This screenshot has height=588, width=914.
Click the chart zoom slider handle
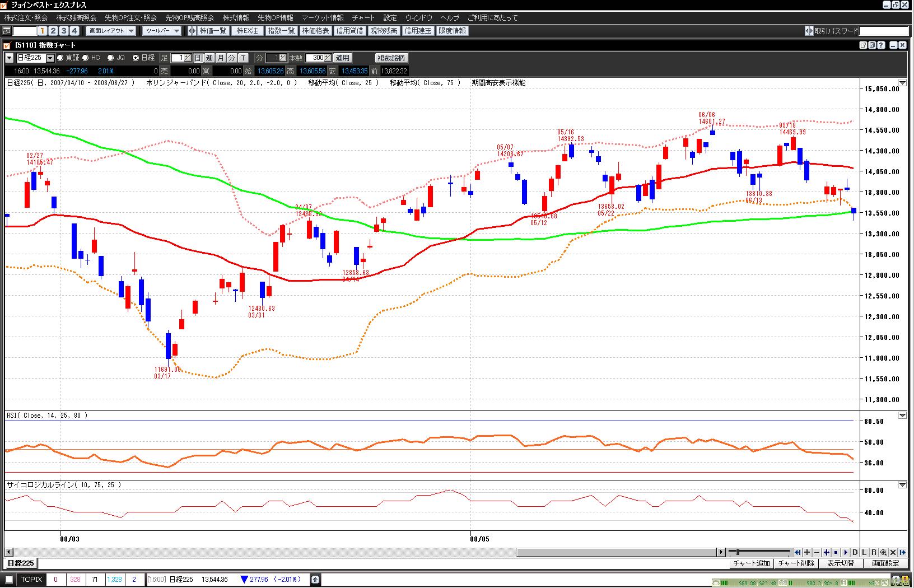pyautogui.click(x=738, y=552)
